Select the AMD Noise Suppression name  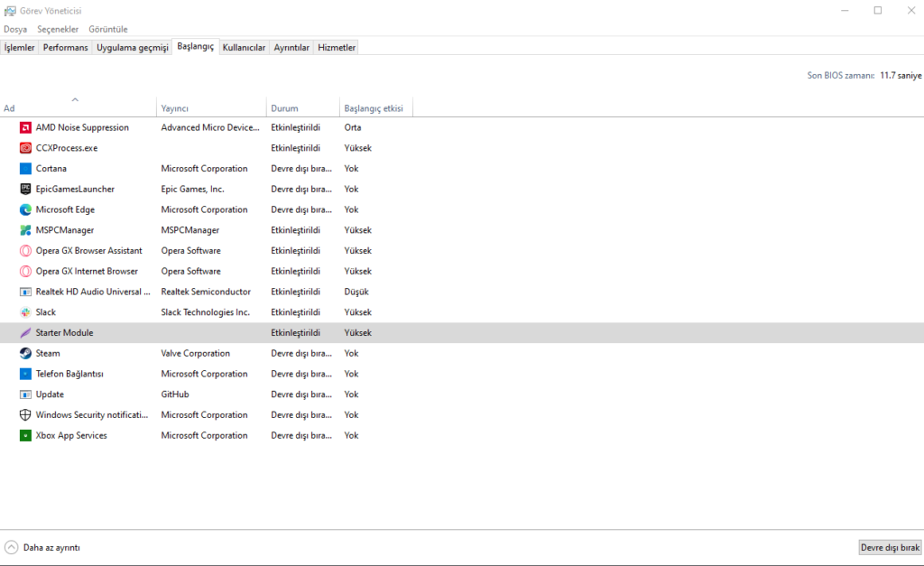click(82, 127)
